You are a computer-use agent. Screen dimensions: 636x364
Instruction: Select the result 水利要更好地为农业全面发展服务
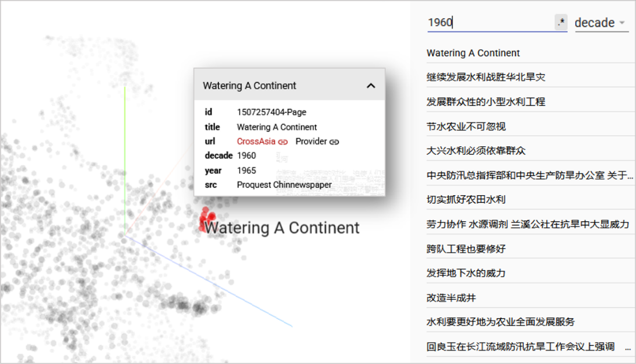pyautogui.click(x=500, y=322)
